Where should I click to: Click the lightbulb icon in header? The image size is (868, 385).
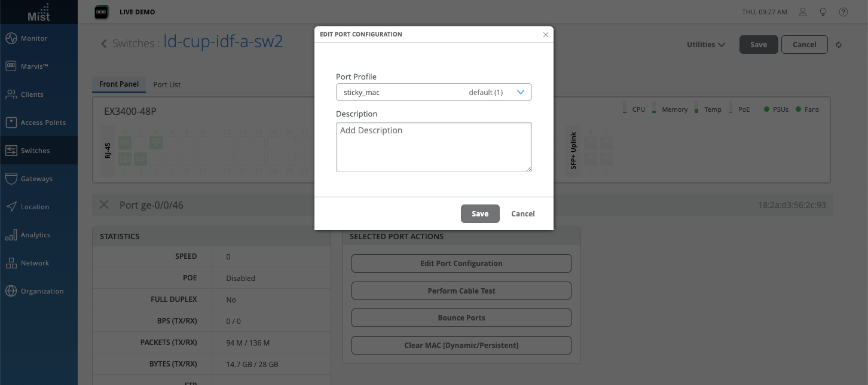pyautogui.click(x=823, y=12)
